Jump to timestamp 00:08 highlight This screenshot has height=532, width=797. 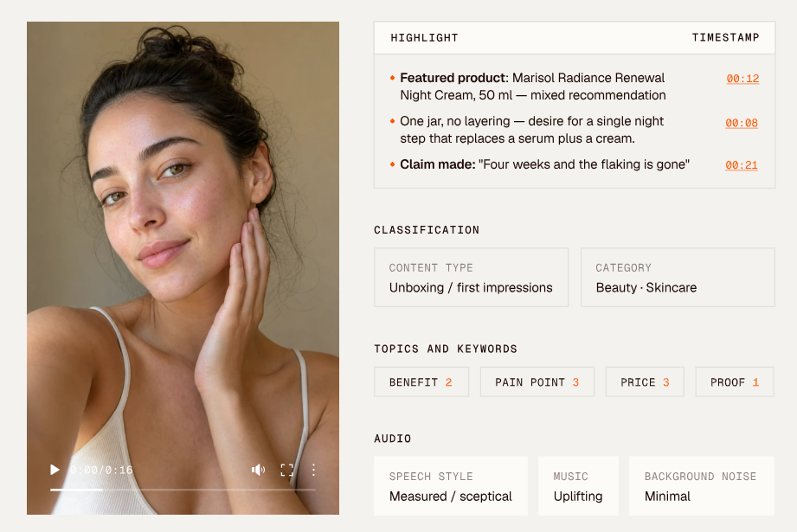coord(742,123)
